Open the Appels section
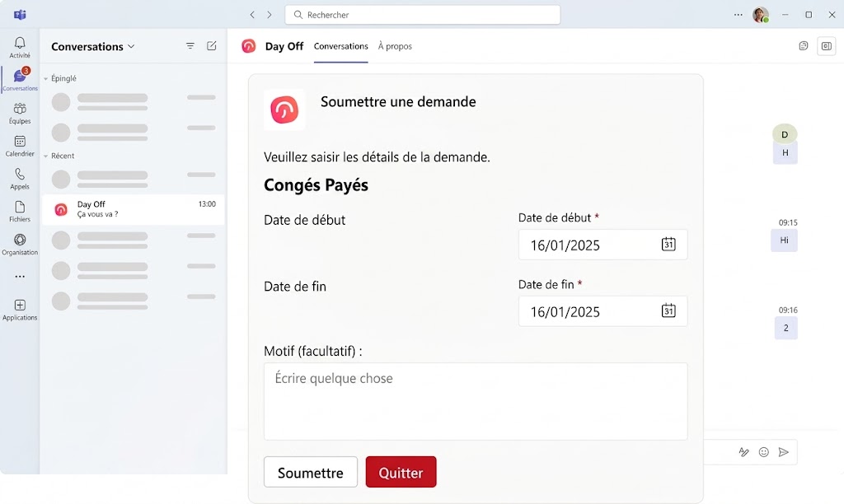 coord(20,179)
